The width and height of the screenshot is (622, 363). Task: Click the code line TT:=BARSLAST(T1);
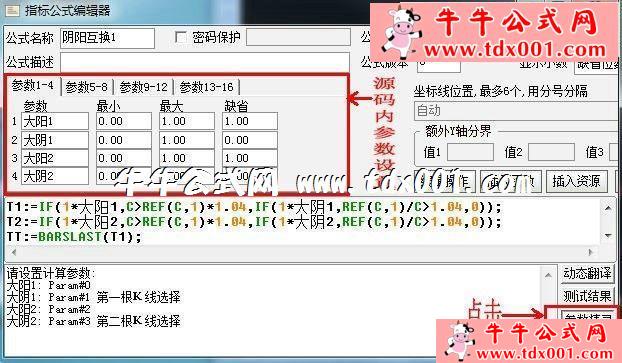(74, 237)
